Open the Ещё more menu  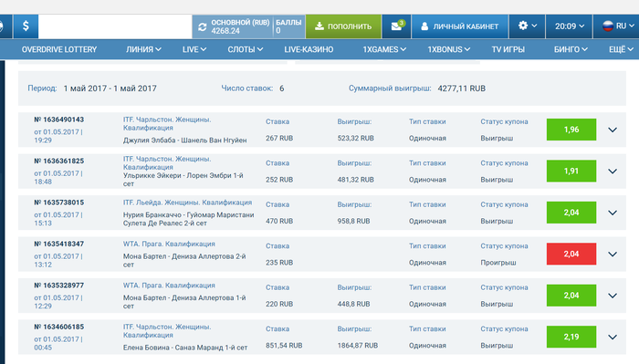coord(621,49)
